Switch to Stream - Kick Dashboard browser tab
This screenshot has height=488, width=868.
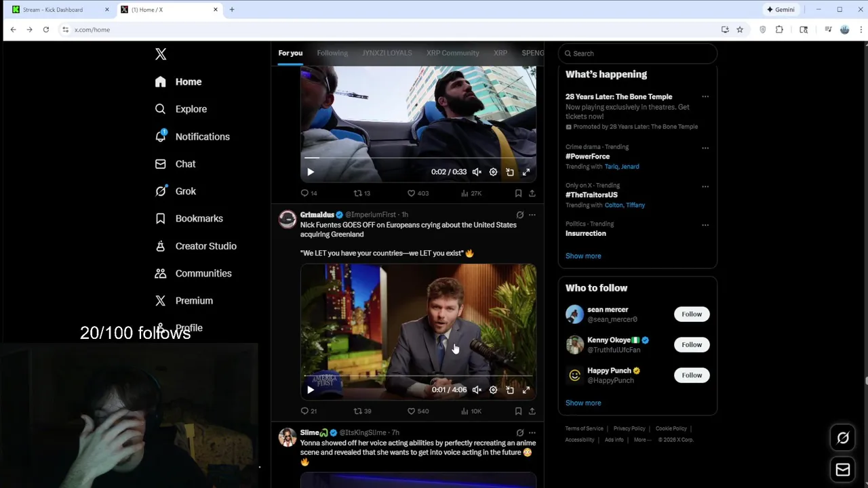[60, 9]
